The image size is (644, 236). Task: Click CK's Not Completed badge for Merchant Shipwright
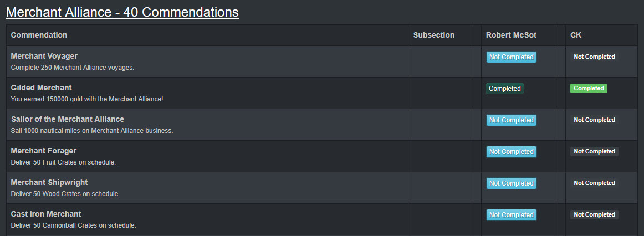pos(594,183)
